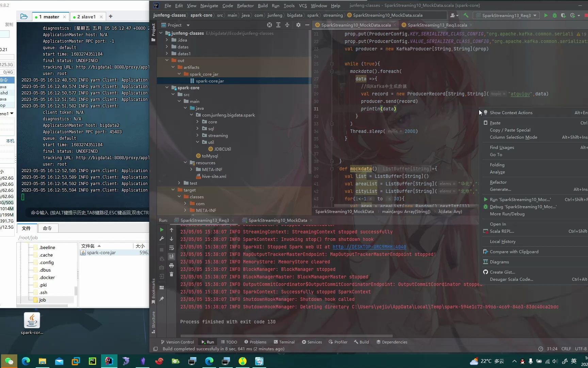
Task: Run SparkStreaming13_Req3 from top toolbar
Action: coord(546,15)
